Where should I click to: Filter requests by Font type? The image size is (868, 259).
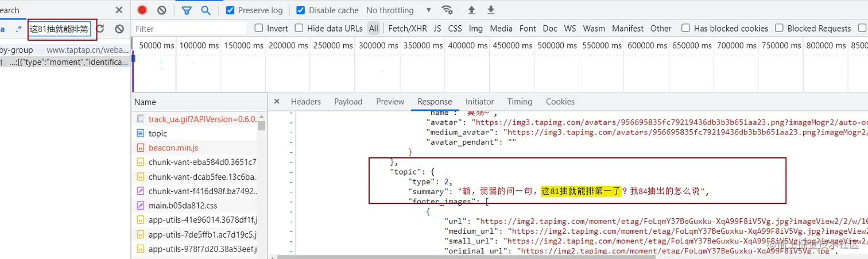pos(528,28)
